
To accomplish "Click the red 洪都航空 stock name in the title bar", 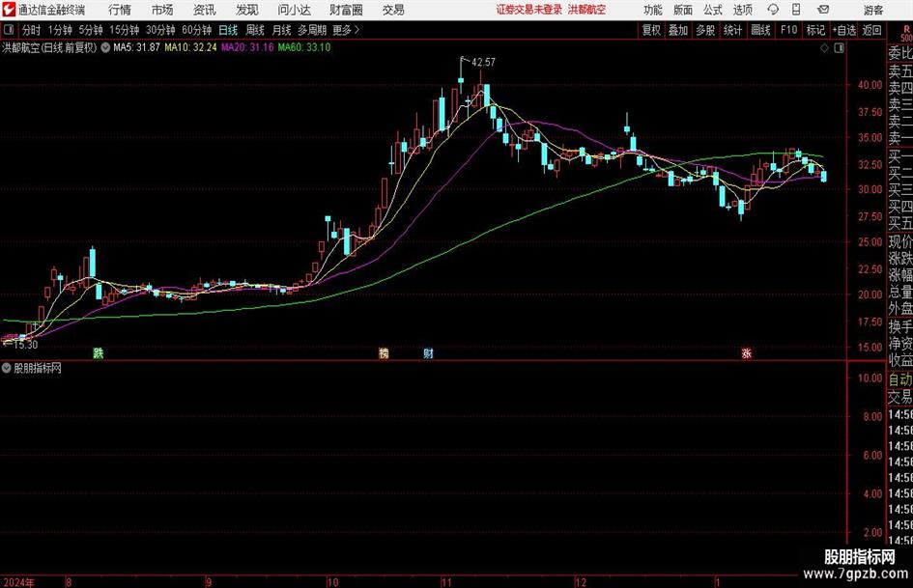I will (586, 10).
